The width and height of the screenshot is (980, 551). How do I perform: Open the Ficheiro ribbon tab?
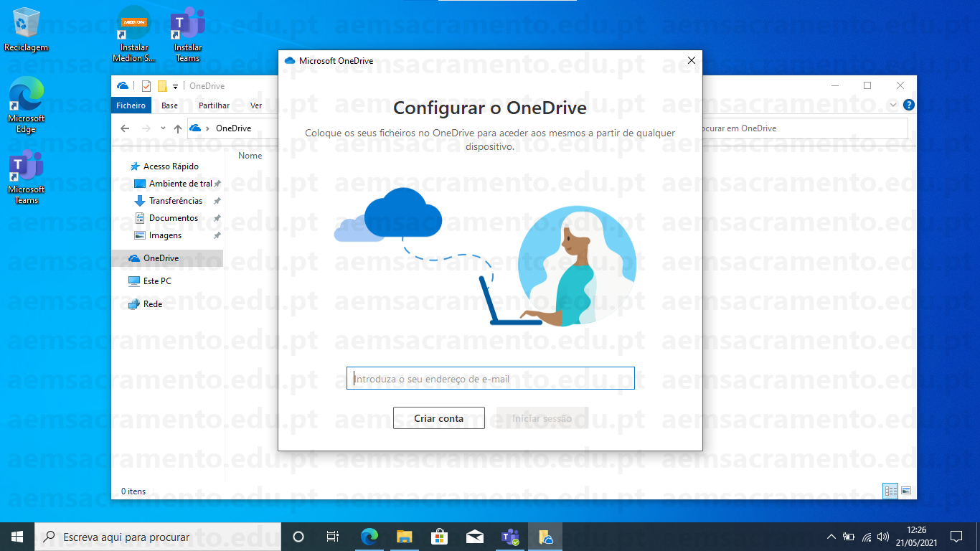(131, 105)
